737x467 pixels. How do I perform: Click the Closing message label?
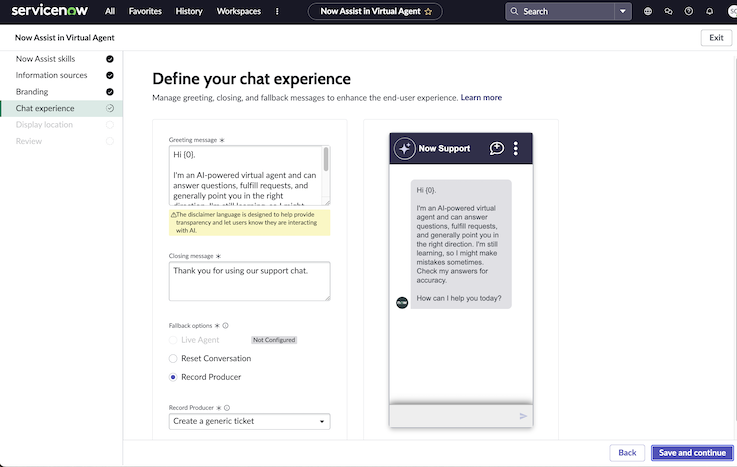click(x=191, y=256)
